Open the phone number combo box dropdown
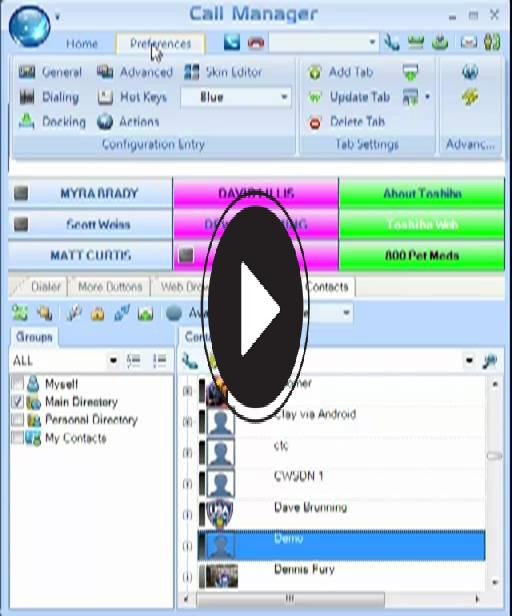This screenshot has width=512, height=616. pos(323,42)
